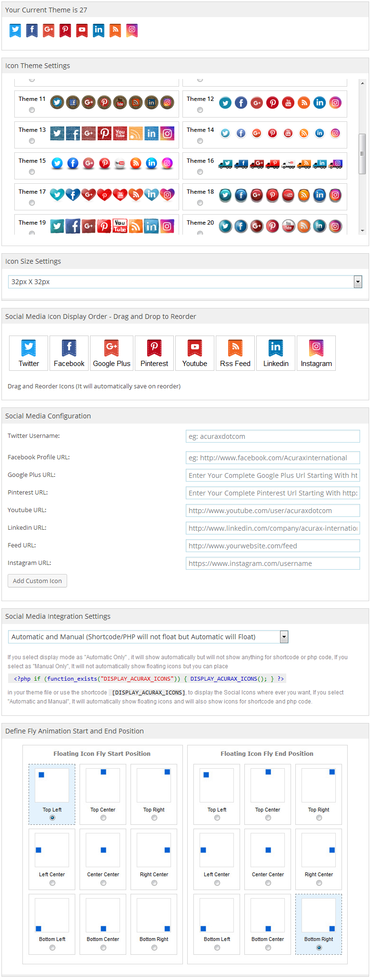Click the Pinterest tile in display order

154,353
